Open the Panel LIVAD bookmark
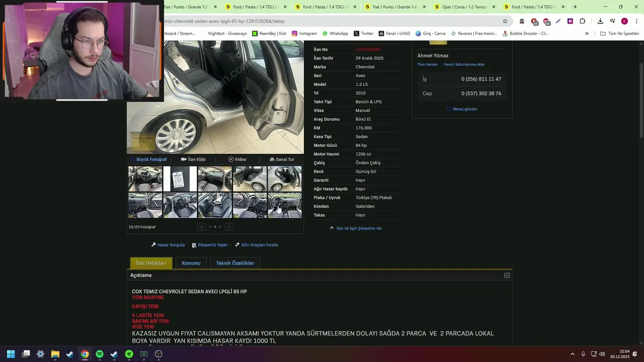This screenshot has height=362, width=644. point(394,33)
